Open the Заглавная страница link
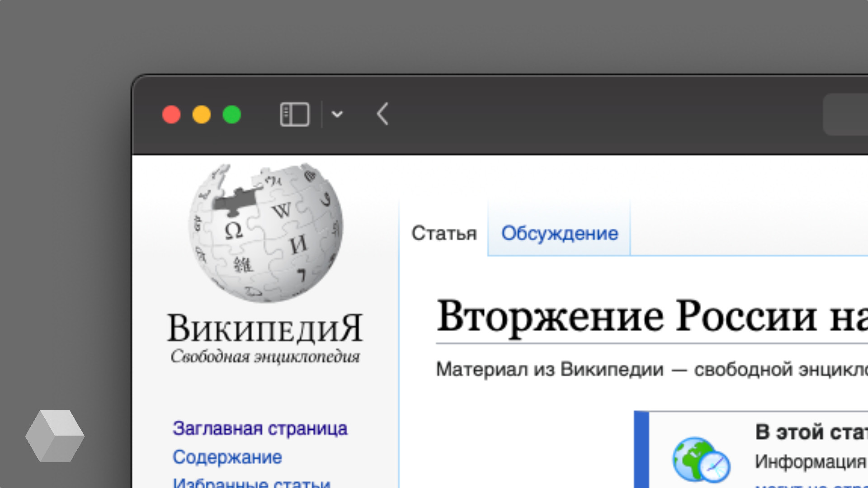 260,428
